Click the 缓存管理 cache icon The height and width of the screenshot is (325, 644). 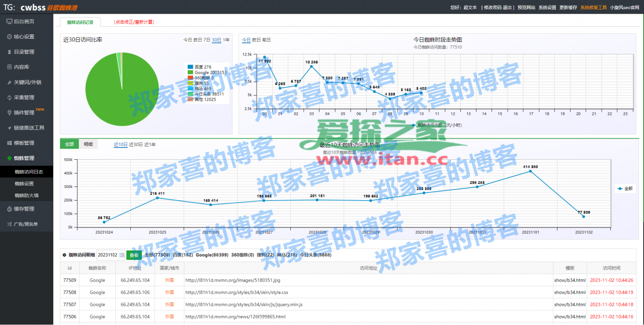pyautogui.click(x=9, y=209)
